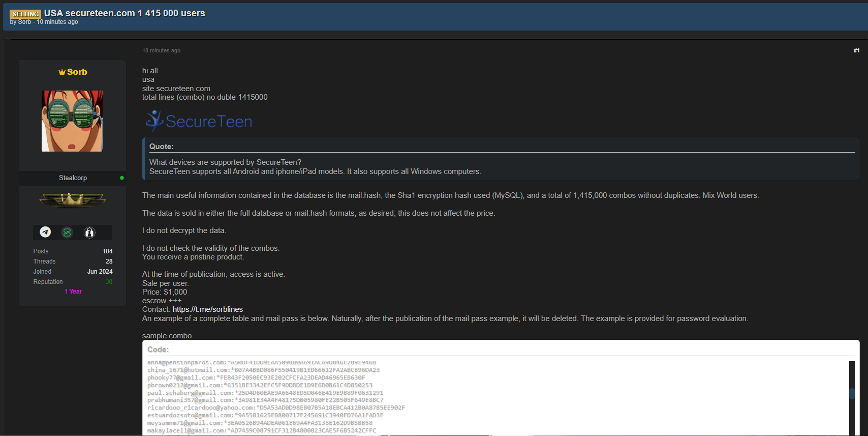This screenshot has width=868, height=436.
Task: Click the padlock icon in the profile
Action: coord(89,232)
